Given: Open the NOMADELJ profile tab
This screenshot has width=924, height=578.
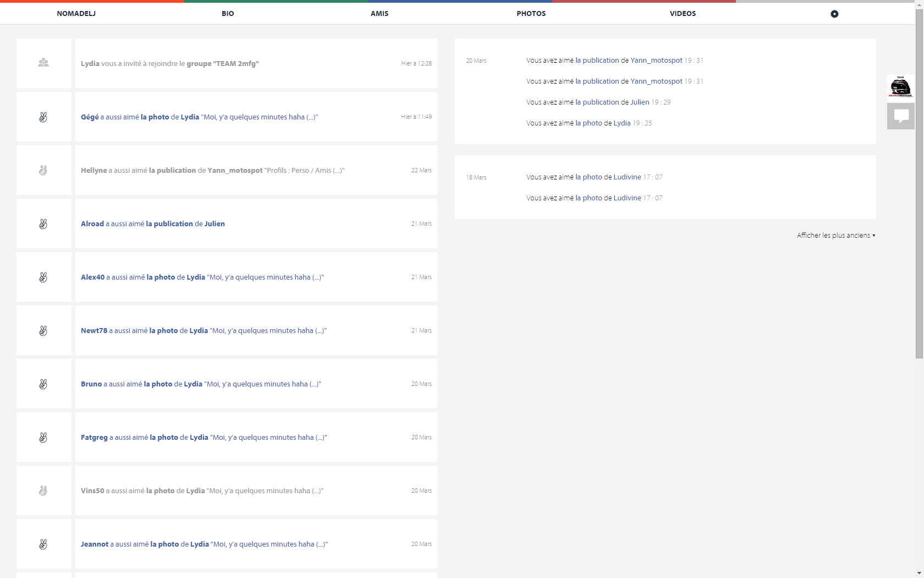Looking at the screenshot, I should (x=76, y=13).
